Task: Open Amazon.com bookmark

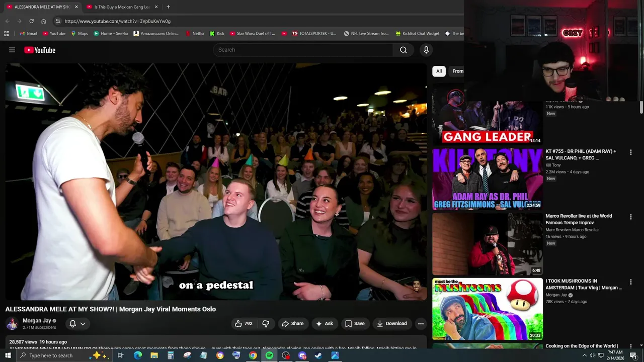Action: (156, 34)
